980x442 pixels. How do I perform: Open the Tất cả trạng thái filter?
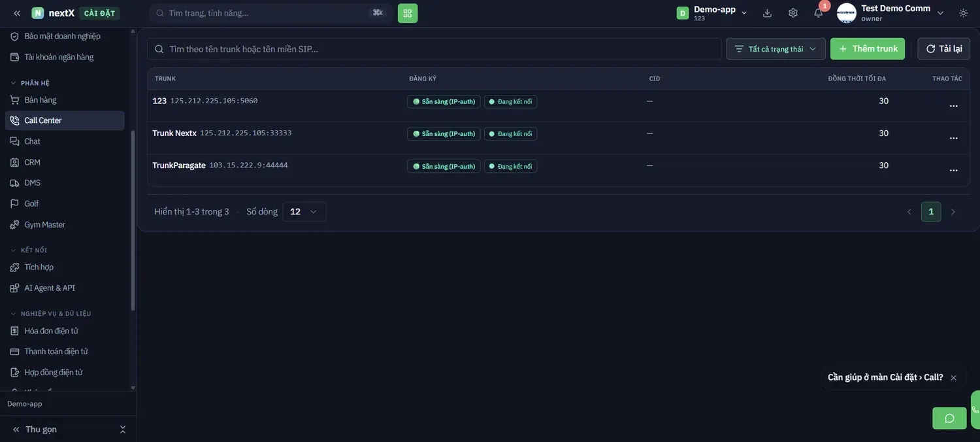776,49
